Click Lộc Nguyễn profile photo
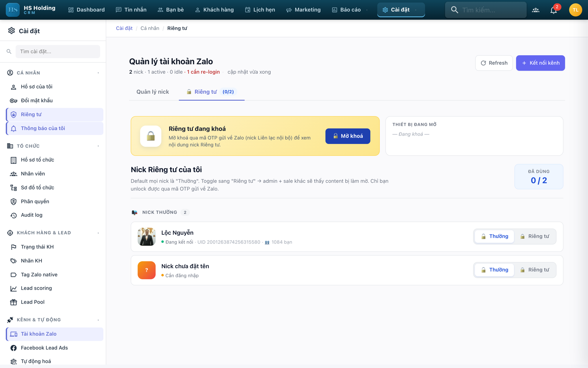The image size is (588, 368). [x=147, y=237]
